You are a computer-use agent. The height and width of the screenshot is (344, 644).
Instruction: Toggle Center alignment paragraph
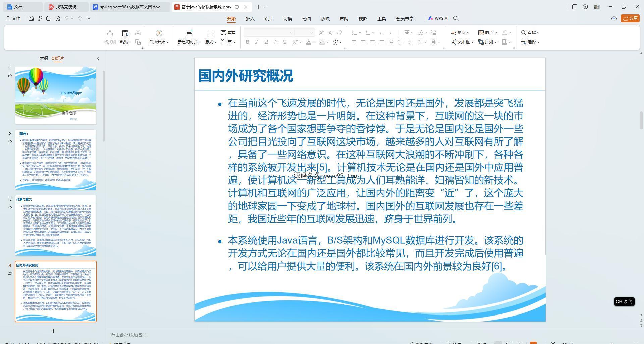tap(363, 42)
